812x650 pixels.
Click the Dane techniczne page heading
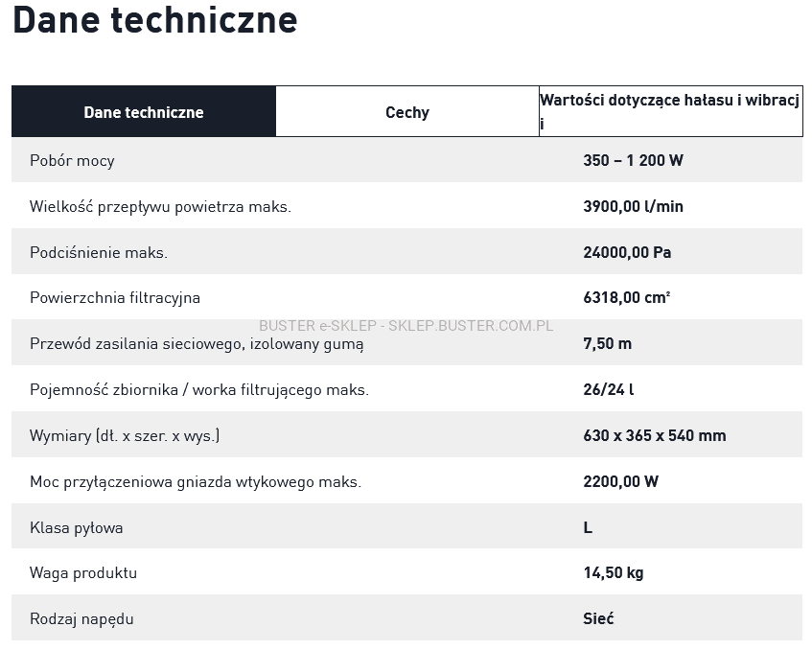[x=154, y=20]
